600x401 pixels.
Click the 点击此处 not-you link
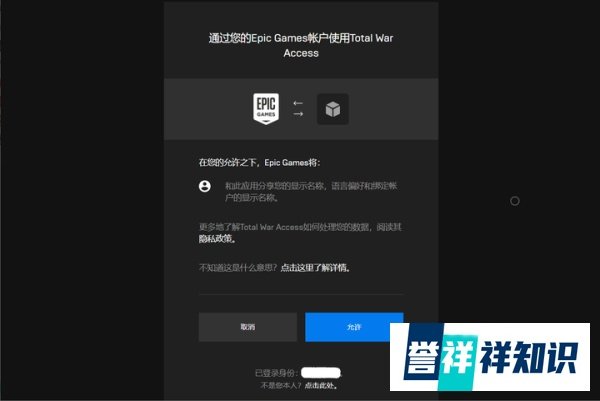coord(321,385)
